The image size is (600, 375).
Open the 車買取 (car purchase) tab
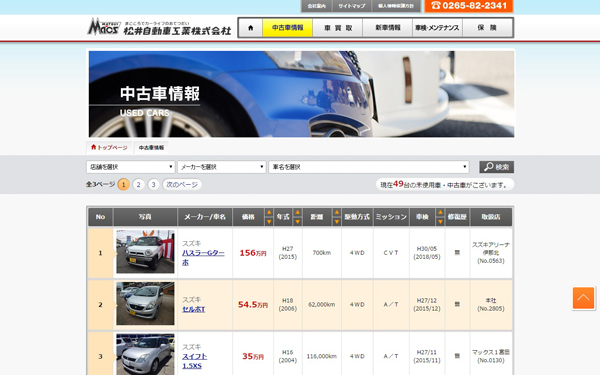click(338, 28)
